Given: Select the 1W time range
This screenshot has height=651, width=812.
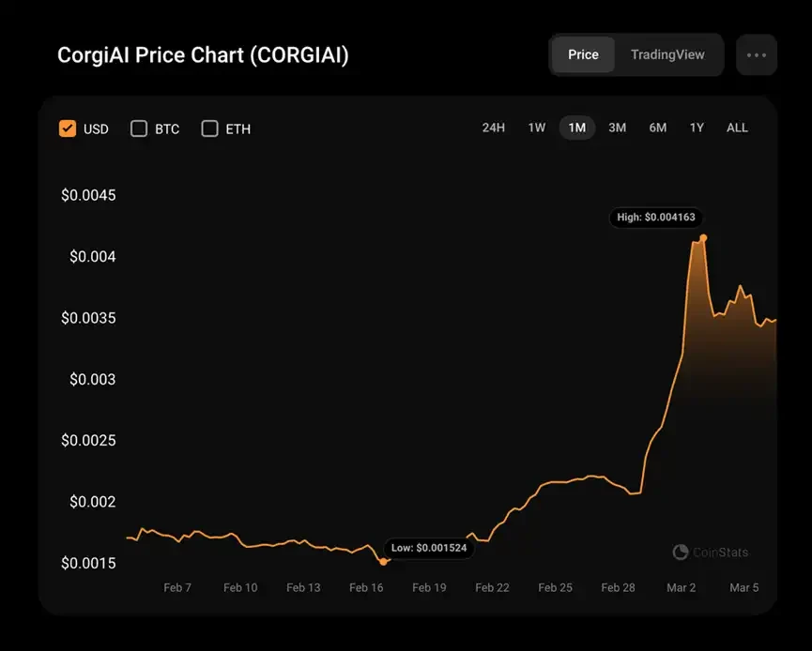Looking at the screenshot, I should coord(536,128).
